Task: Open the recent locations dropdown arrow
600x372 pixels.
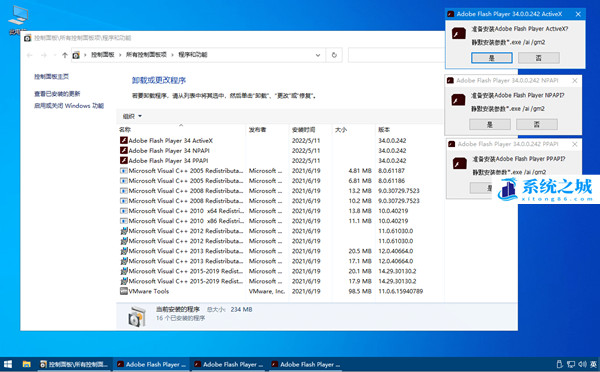Action: pyautogui.click(x=55, y=55)
